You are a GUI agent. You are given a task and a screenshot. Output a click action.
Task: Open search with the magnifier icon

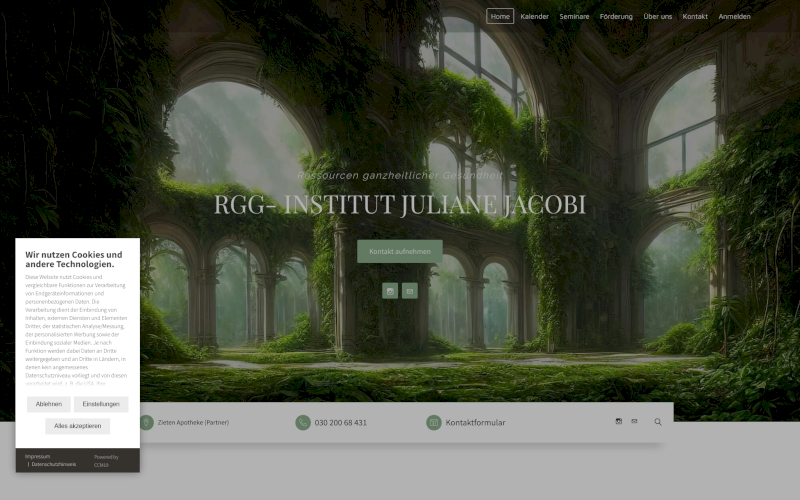click(658, 422)
